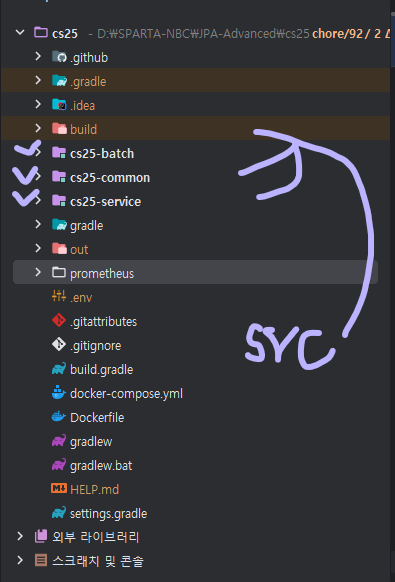Image resolution: width=395 pixels, height=582 pixels.
Task: Expand the Scratches and Consoles (스크래치 및 콘솔) node
Action: coord(20,560)
